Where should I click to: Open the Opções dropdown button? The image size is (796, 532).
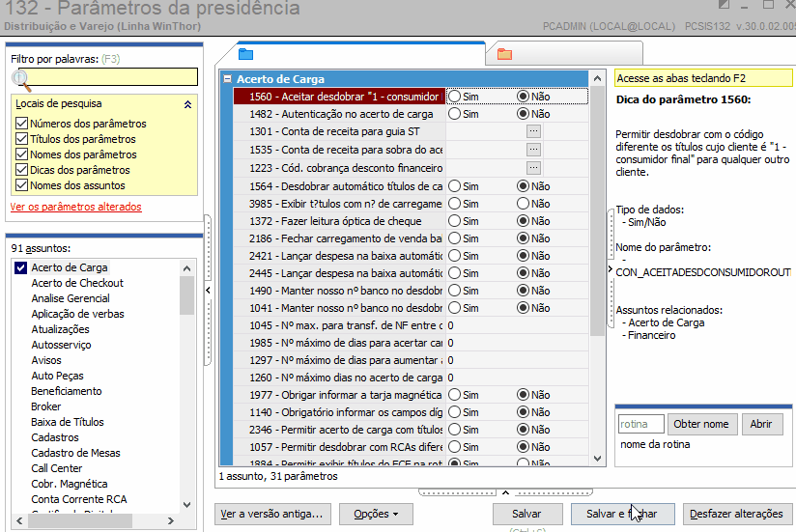376,515
